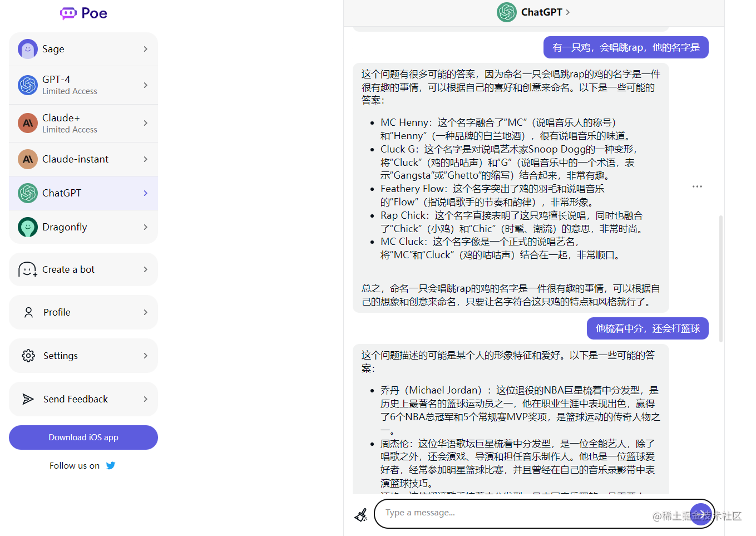
Task: Click the Send Feedback row chevron
Action: point(146,399)
